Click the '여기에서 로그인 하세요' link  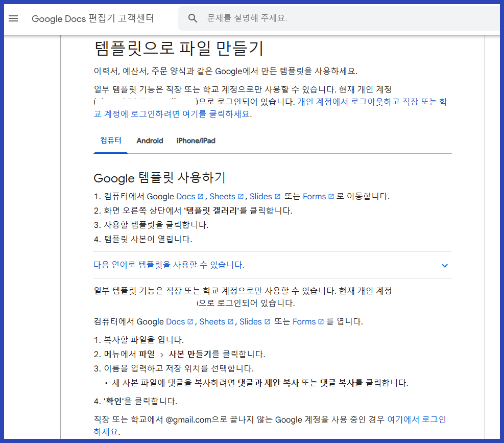point(270,425)
